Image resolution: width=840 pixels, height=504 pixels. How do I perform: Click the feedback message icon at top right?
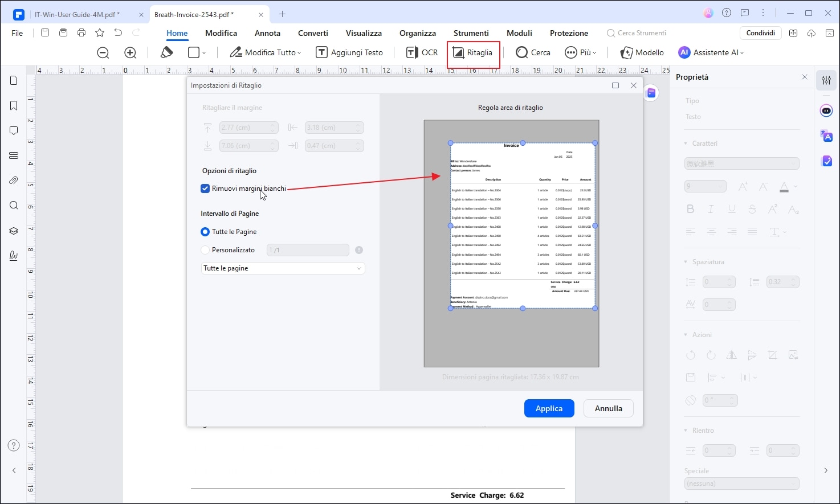745,13
